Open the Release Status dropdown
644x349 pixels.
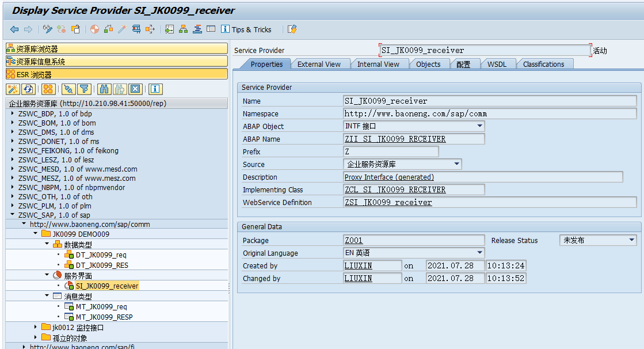(x=630, y=240)
